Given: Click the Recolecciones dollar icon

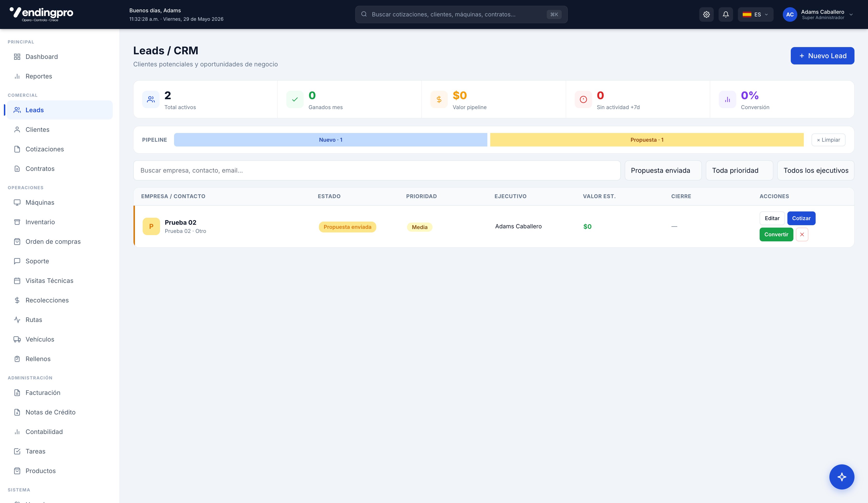Looking at the screenshot, I should 17,300.
